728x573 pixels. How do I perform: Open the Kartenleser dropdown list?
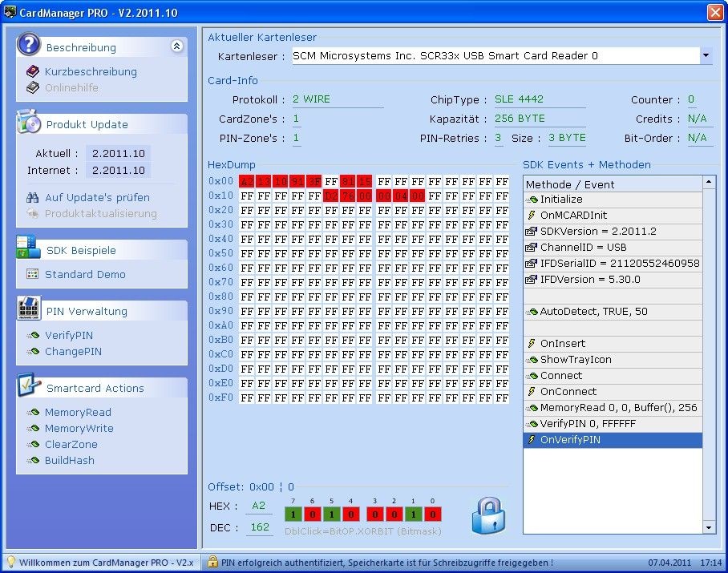[x=706, y=56]
